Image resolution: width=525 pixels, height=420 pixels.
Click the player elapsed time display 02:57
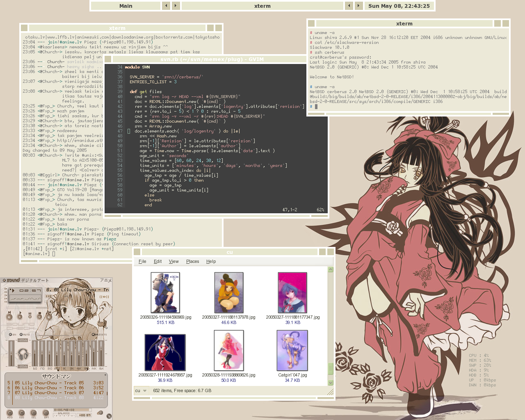coord(30,290)
